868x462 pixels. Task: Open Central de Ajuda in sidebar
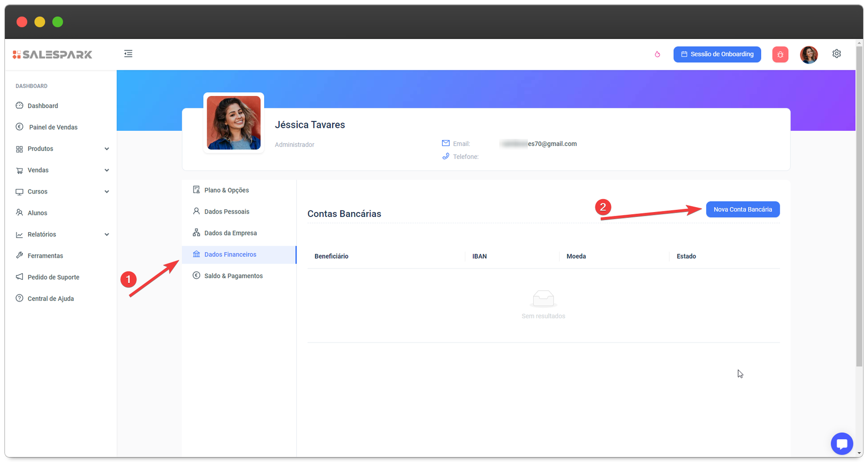tap(50, 299)
